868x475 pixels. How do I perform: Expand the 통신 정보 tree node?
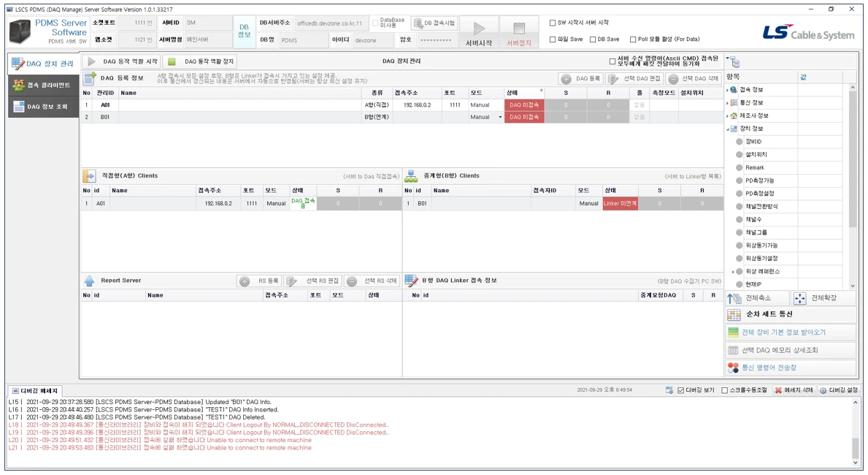point(727,103)
